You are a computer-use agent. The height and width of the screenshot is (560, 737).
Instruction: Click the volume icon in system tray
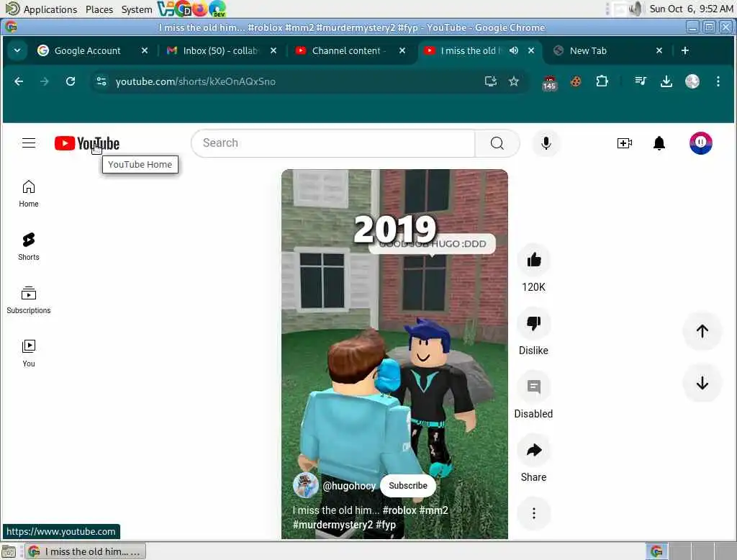tap(636, 9)
